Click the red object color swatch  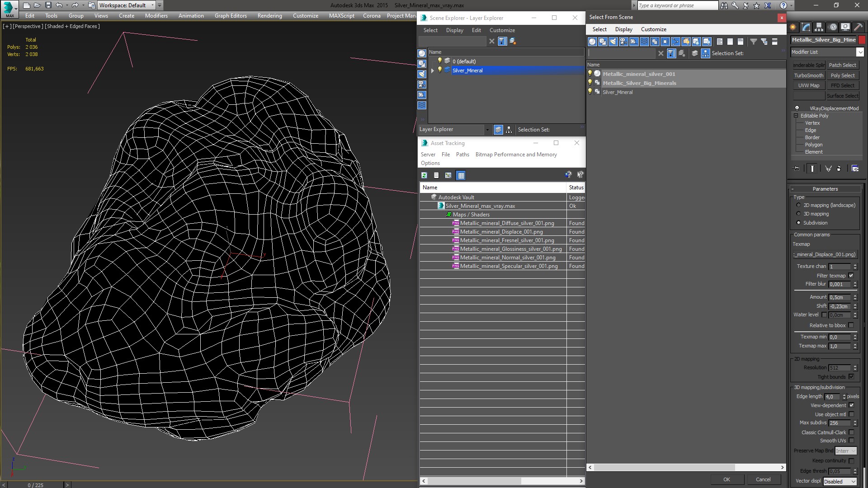tap(862, 40)
